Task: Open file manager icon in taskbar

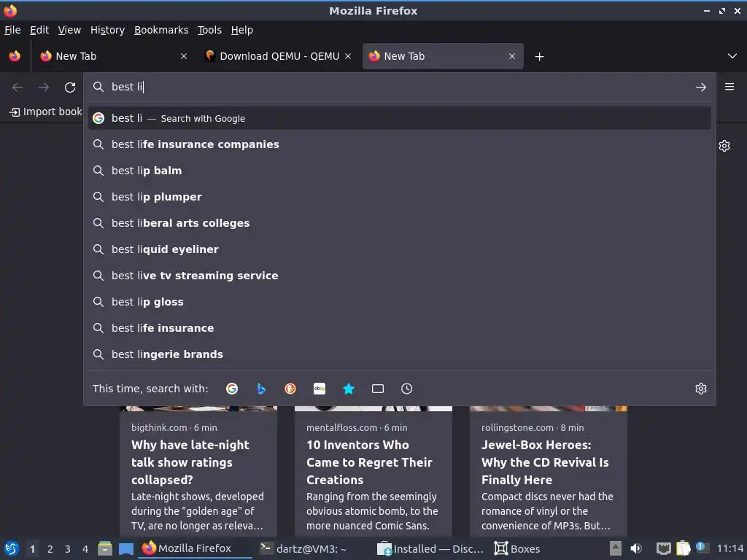Action: (105, 548)
